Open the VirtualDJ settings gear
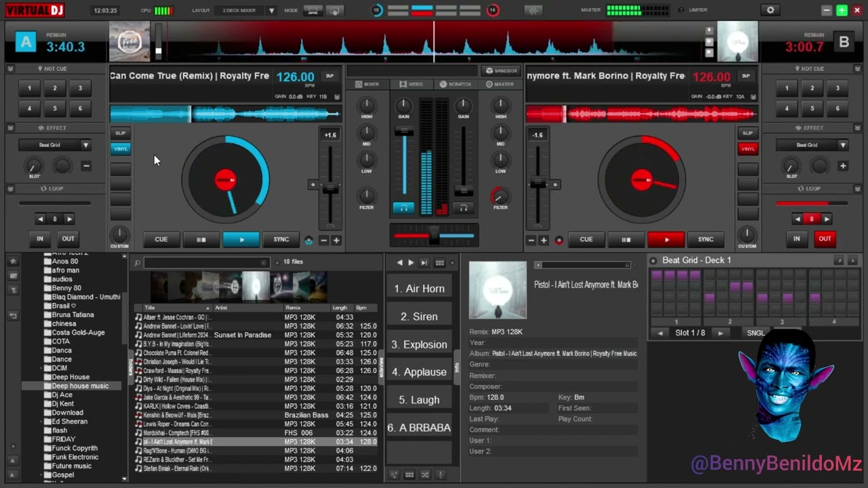 [x=770, y=10]
